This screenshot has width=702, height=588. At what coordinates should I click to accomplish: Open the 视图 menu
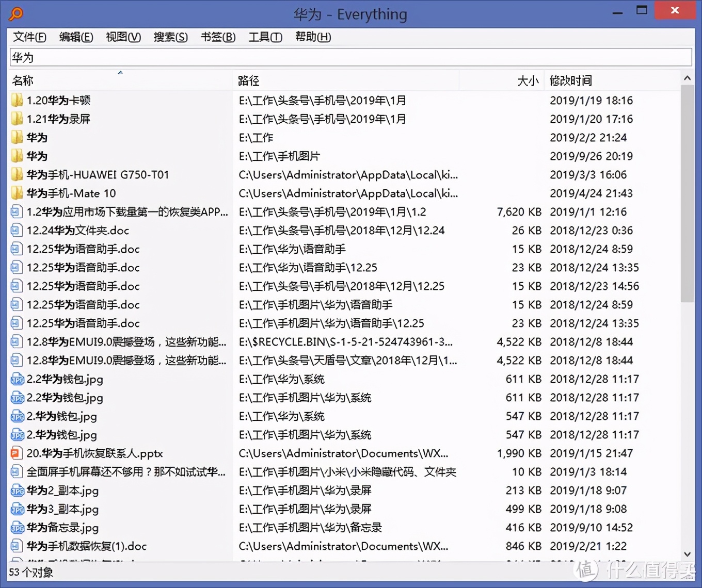(x=123, y=37)
